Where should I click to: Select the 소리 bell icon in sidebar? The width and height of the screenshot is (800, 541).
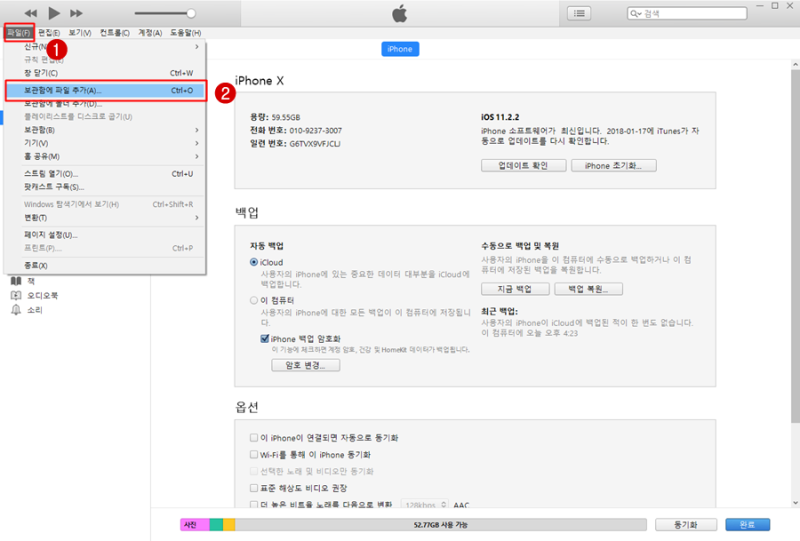click(16, 310)
